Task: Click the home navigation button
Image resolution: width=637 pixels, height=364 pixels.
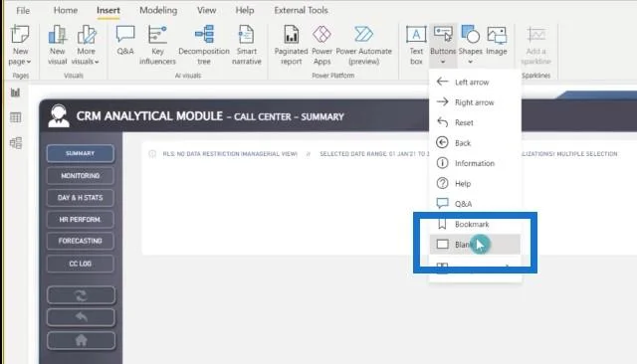Action: (81, 340)
